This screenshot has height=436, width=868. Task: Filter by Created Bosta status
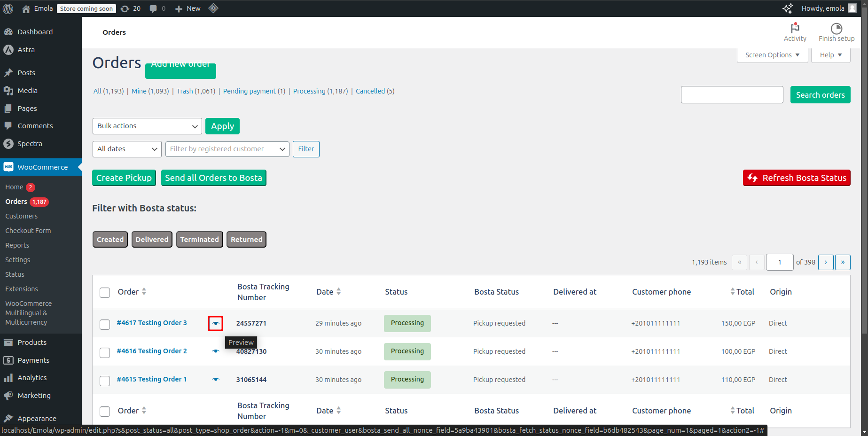pyautogui.click(x=110, y=240)
